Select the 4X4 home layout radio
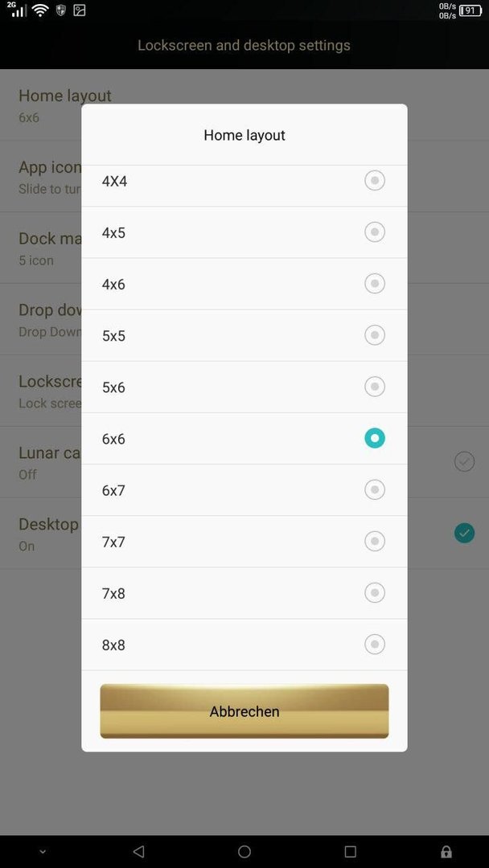489x868 pixels. tap(374, 181)
